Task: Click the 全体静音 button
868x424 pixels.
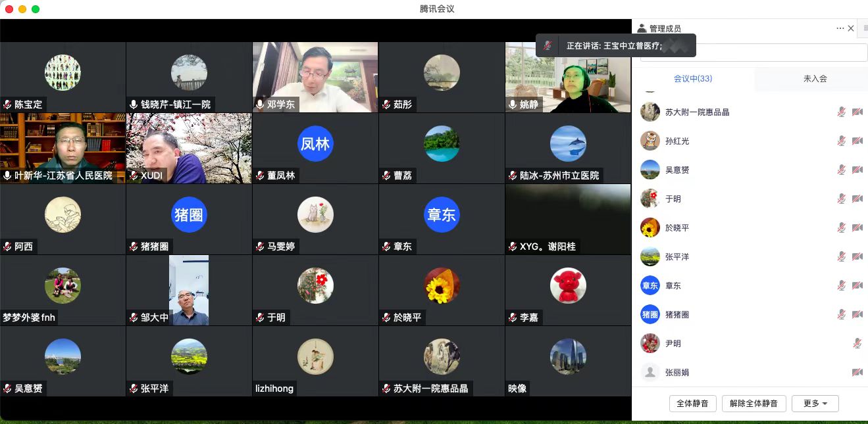Action: (693, 403)
